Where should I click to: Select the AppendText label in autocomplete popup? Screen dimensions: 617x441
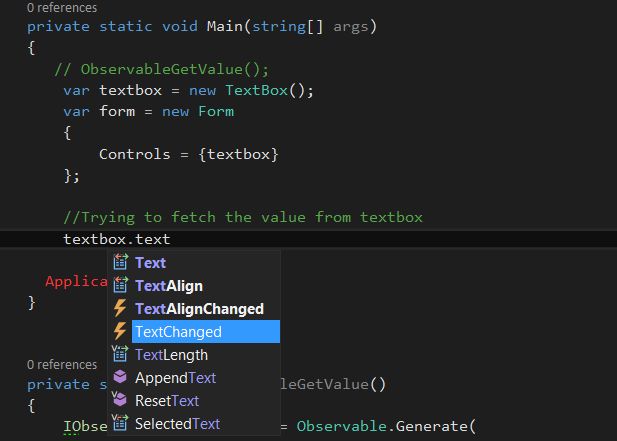coord(175,377)
